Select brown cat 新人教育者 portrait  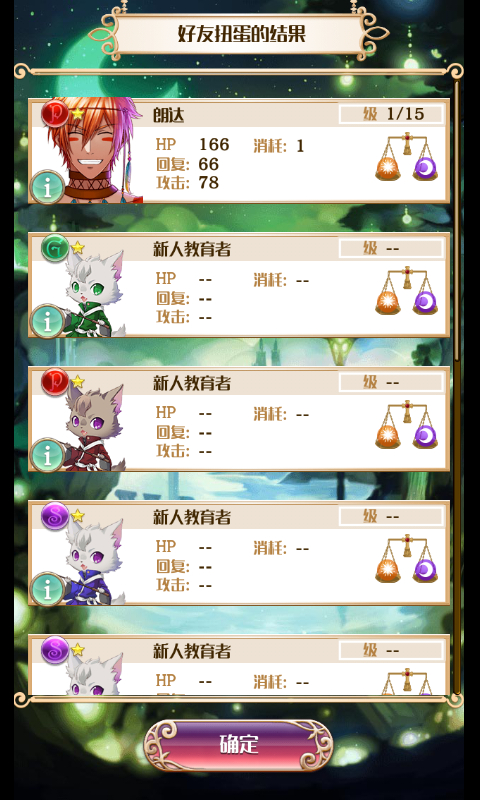(x=94, y=428)
